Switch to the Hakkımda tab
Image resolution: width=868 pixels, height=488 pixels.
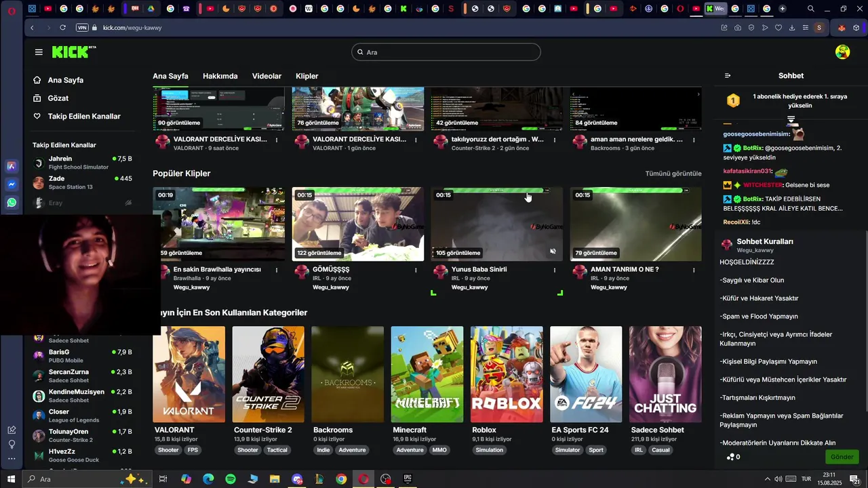[220, 76]
